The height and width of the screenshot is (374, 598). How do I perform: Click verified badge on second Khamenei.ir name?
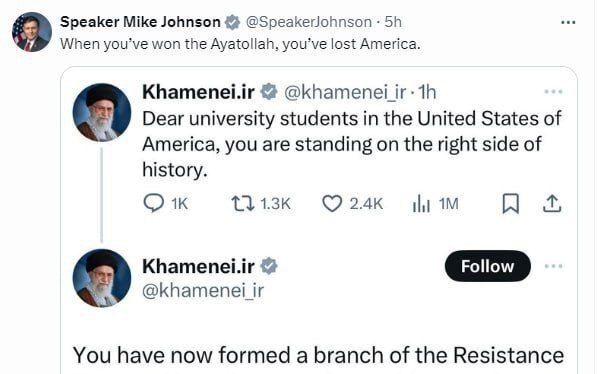(269, 266)
